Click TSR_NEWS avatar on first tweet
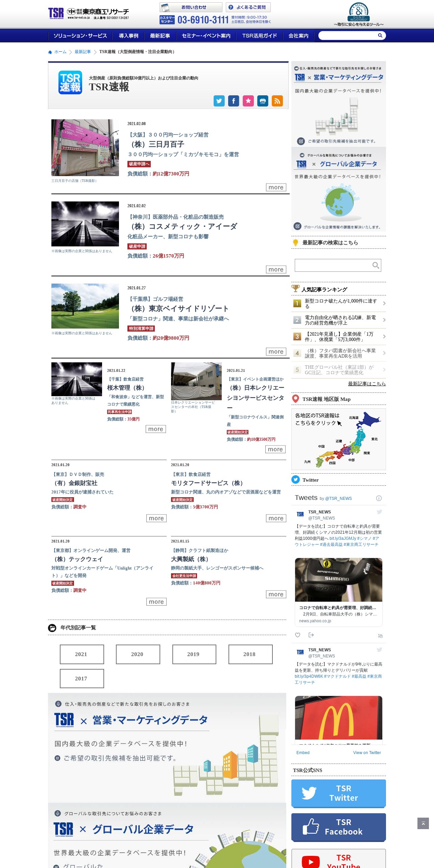The width and height of the screenshot is (434, 868). pyautogui.click(x=300, y=514)
